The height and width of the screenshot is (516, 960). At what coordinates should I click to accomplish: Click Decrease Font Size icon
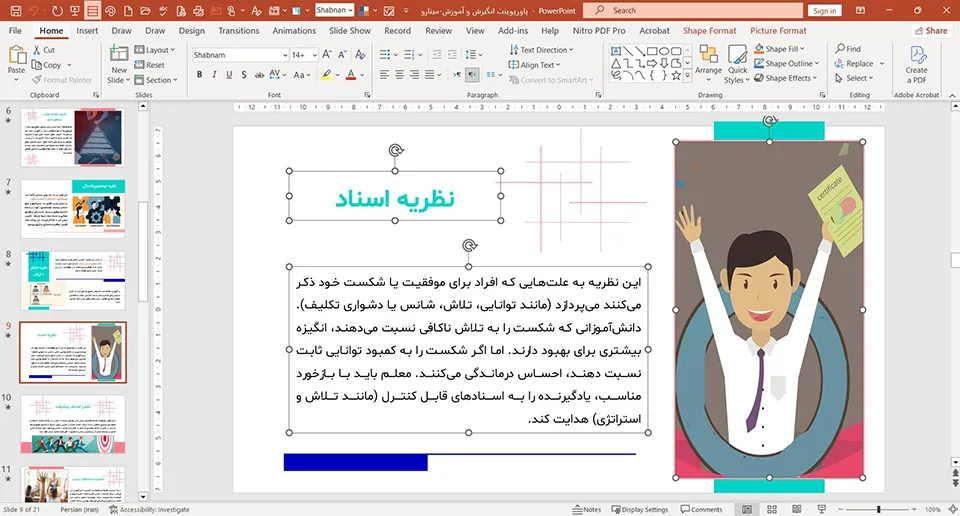pos(342,54)
